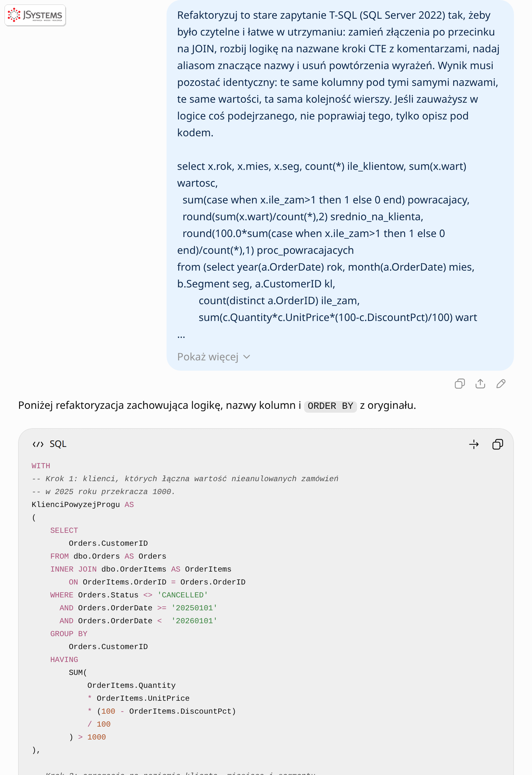
Task: Click the comment line starting Krok 1
Action: pos(185,479)
